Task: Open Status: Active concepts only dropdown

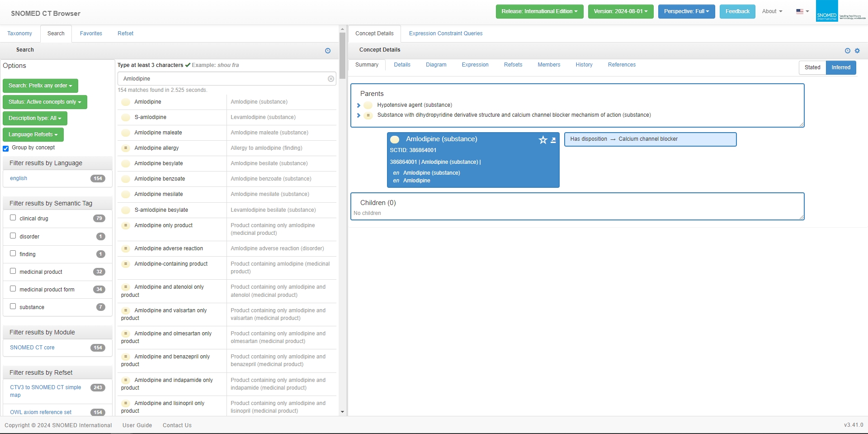Action: pos(45,102)
